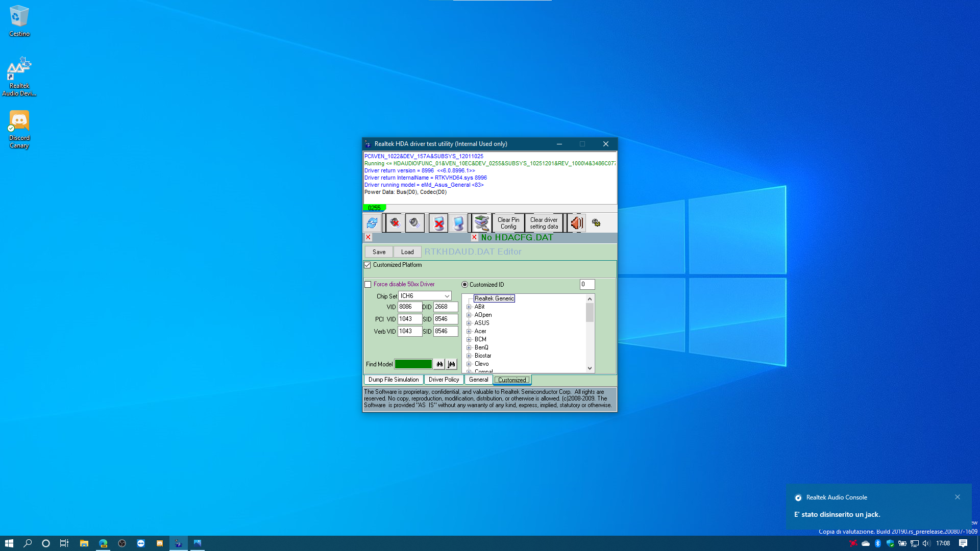Screen dimensions: 980x551
Task: Expand the BCM tree node
Action: coord(469,340)
